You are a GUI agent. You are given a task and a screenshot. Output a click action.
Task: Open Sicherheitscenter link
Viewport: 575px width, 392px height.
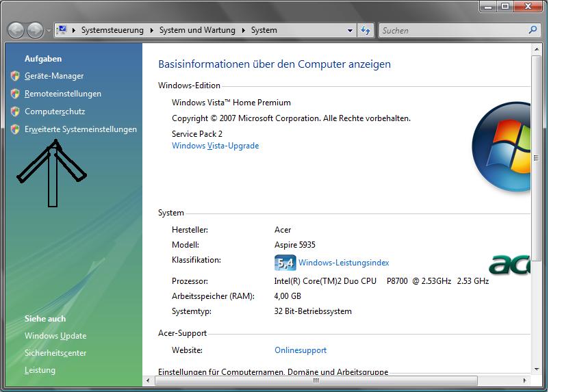[x=55, y=353]
